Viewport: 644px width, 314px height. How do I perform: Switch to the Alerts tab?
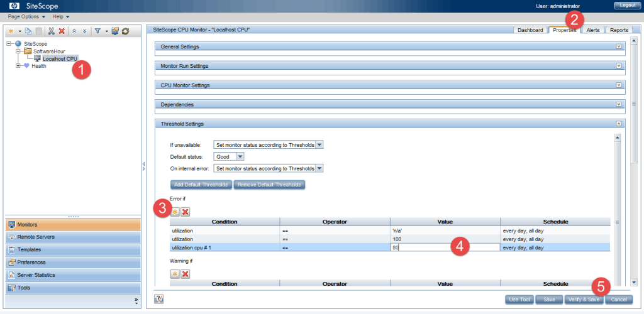click(x=592, y=30)
